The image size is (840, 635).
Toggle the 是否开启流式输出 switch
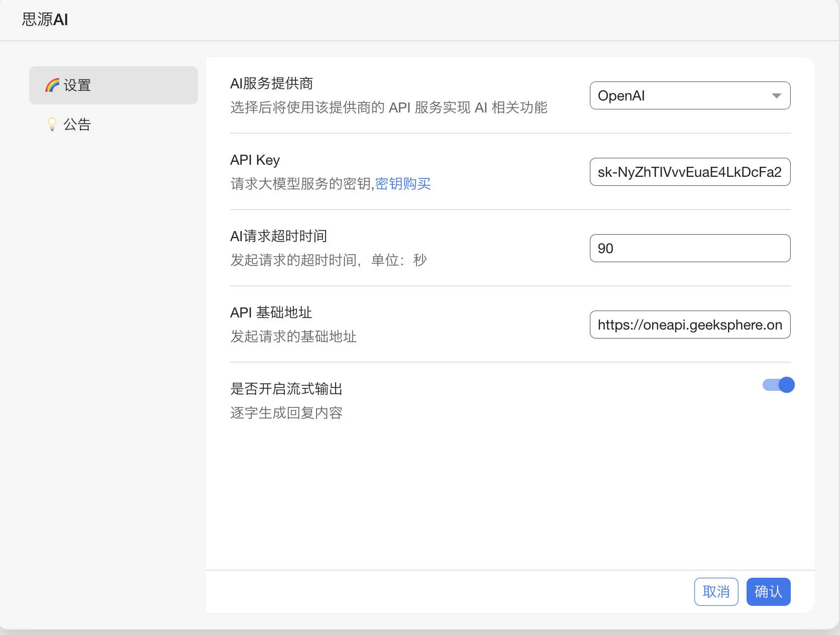point(778,385)
